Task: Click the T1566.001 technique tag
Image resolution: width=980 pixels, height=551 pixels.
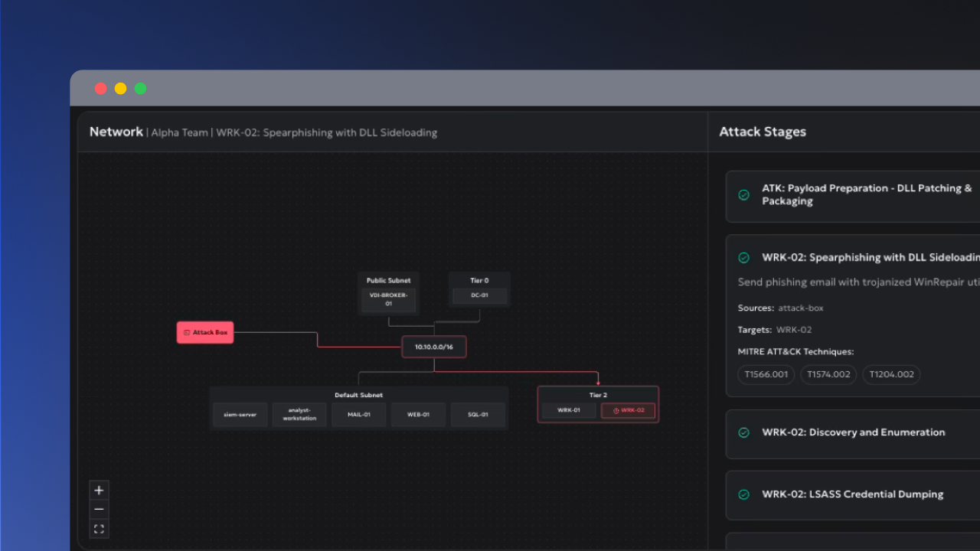Action: (x=766, y=374)
